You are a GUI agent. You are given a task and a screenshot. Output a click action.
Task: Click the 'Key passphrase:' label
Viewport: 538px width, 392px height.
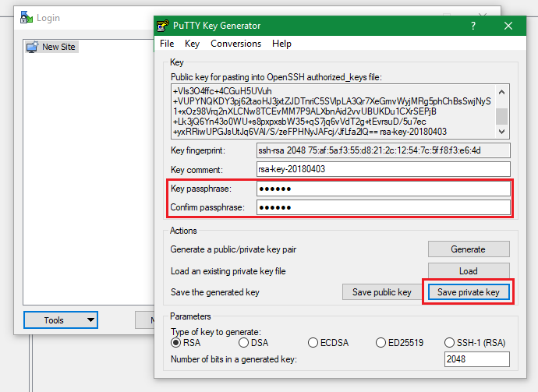click(201, 189)
